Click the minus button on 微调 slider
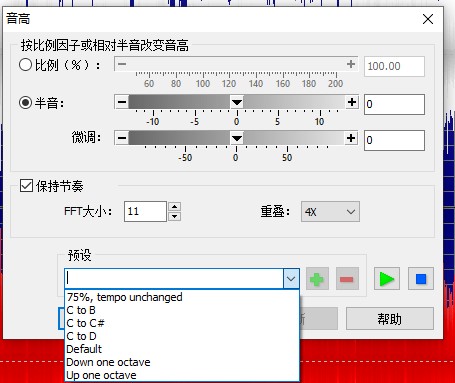This screenshot has width=455, height=383. pos(122,138)
